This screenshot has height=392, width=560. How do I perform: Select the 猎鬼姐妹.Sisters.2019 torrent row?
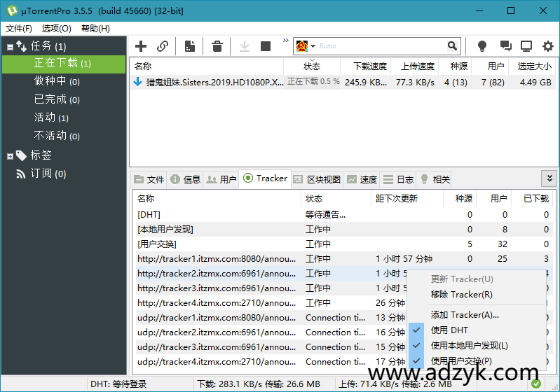pos(341,83)
